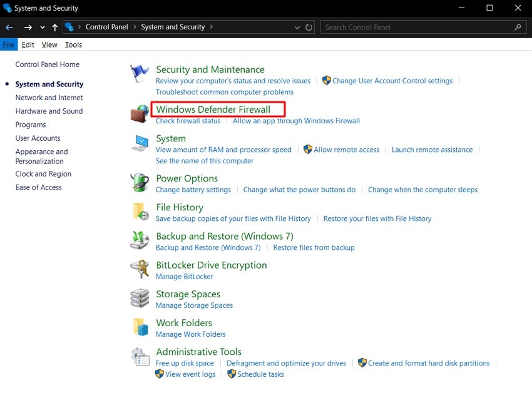This screenshot has height=410, width=532.
Task: Open the File menu
Action: click(x=9, y=44)
